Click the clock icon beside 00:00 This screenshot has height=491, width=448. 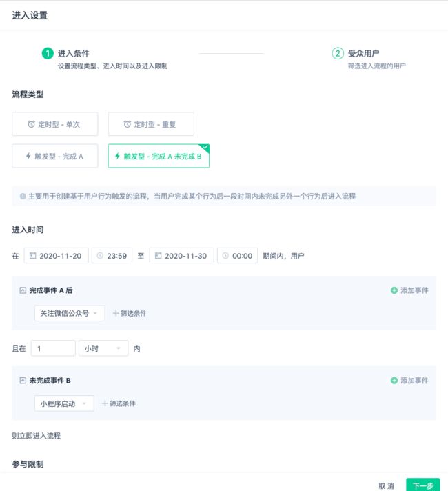225,256
